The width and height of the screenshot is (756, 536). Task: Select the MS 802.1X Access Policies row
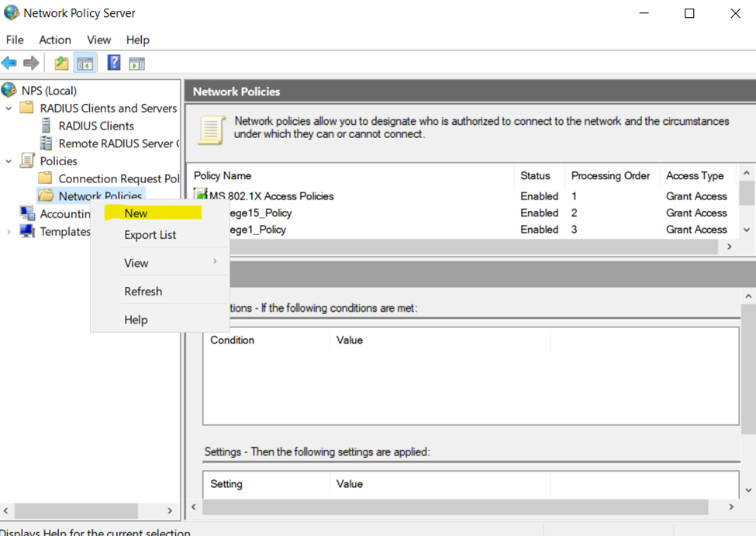pos(464,196)
